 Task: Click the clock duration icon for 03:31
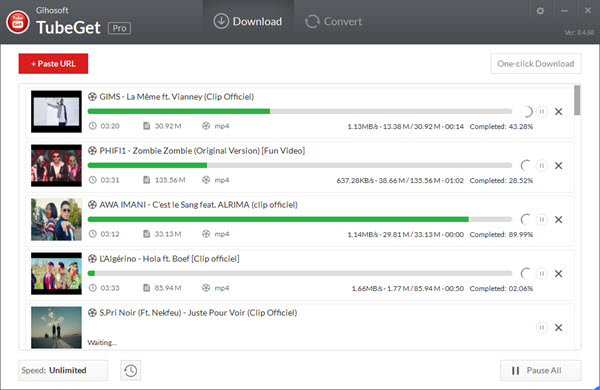(x=93, y=179)
